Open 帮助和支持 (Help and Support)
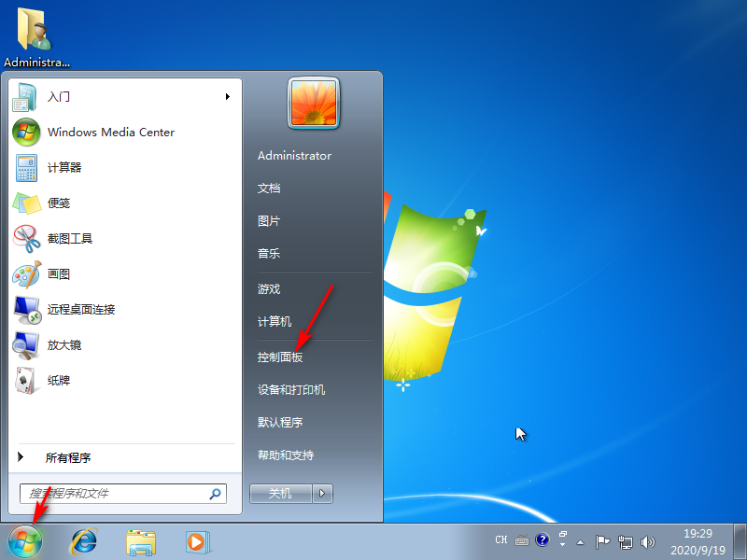 tap(286, 455)
